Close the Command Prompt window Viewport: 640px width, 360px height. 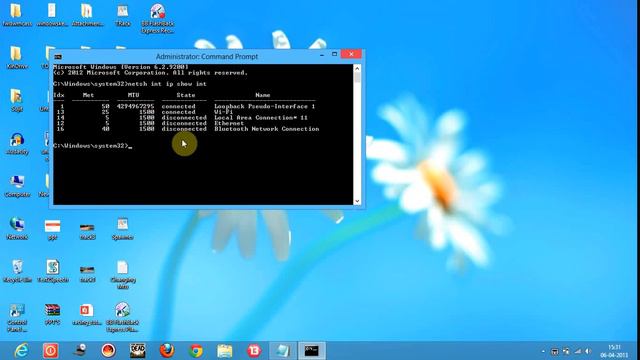click(x=351, y=54)
